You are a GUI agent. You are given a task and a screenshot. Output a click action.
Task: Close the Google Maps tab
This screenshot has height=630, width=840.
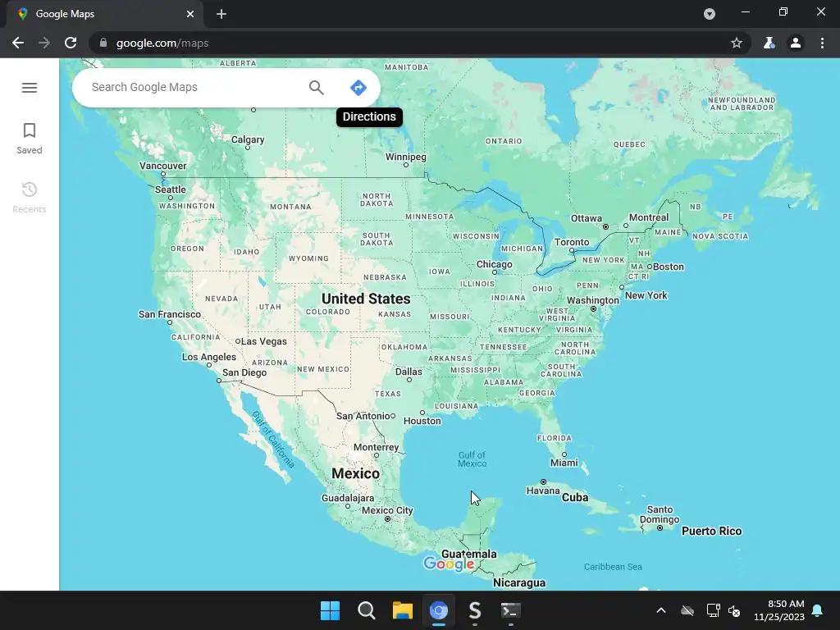click(x=190, y=14)
